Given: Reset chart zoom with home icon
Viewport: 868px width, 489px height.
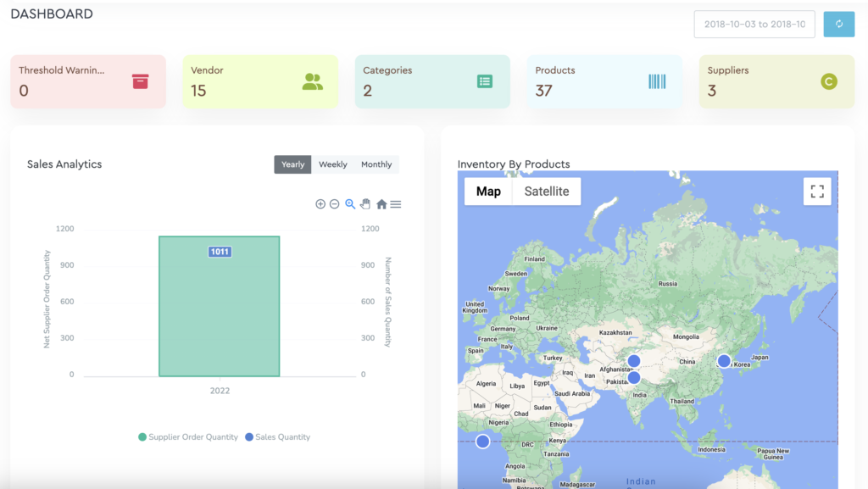Looking at the screenshot, I should tap(381, 204).
